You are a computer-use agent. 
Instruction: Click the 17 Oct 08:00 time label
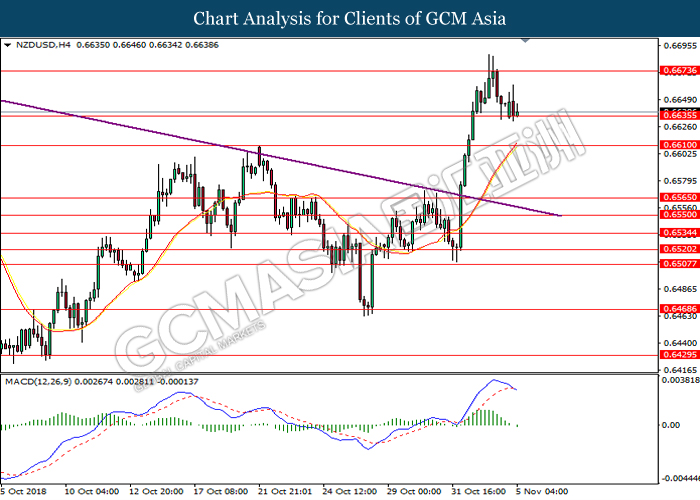coord(221,492)
